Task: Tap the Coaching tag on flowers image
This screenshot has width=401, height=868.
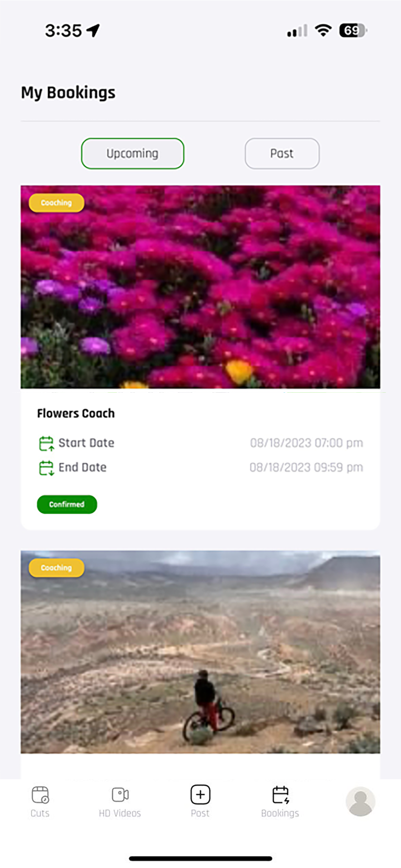Action: pos(56,202)
